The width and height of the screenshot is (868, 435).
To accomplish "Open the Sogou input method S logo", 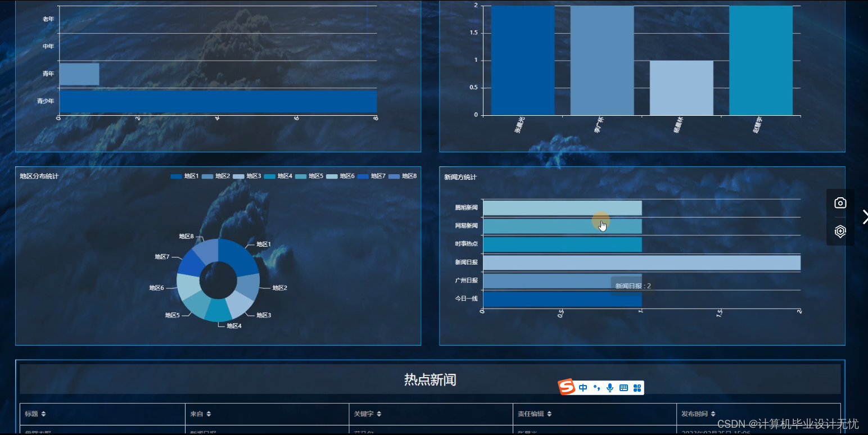I will coord(567,387).
